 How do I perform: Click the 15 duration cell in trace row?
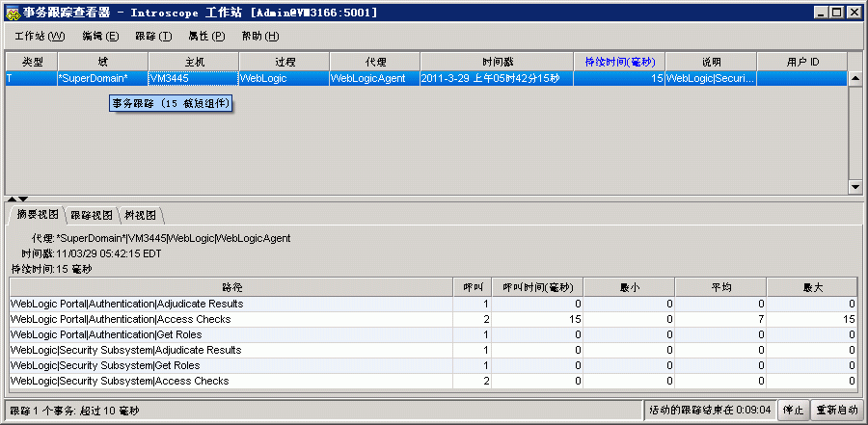tap(619, 79)
